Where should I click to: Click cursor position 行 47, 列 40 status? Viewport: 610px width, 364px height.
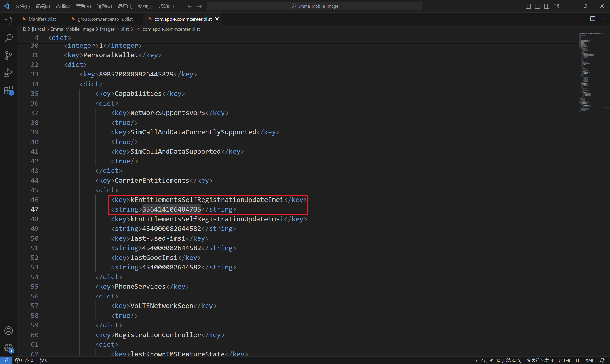coord(498,360)
